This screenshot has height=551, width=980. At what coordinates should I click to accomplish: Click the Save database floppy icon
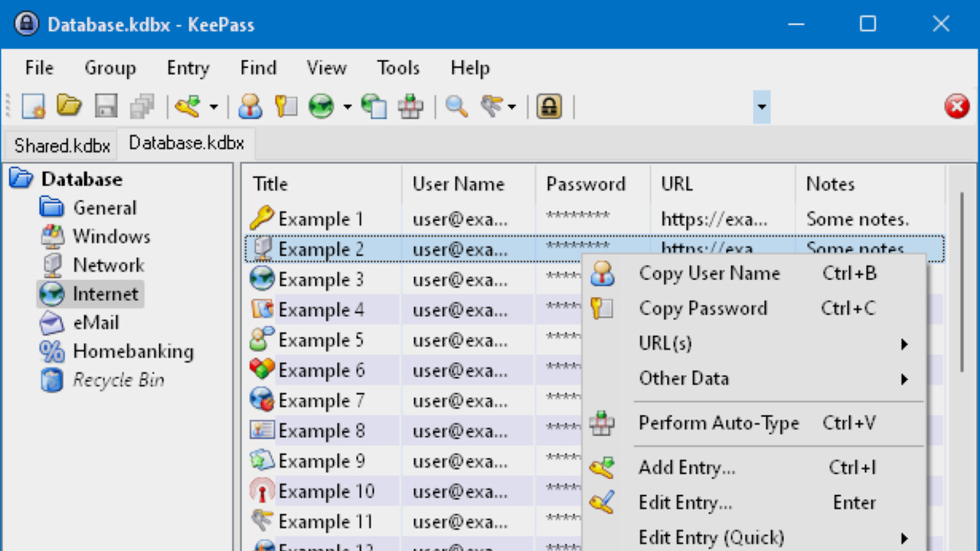pyautogui.click(x=106, y=106)
